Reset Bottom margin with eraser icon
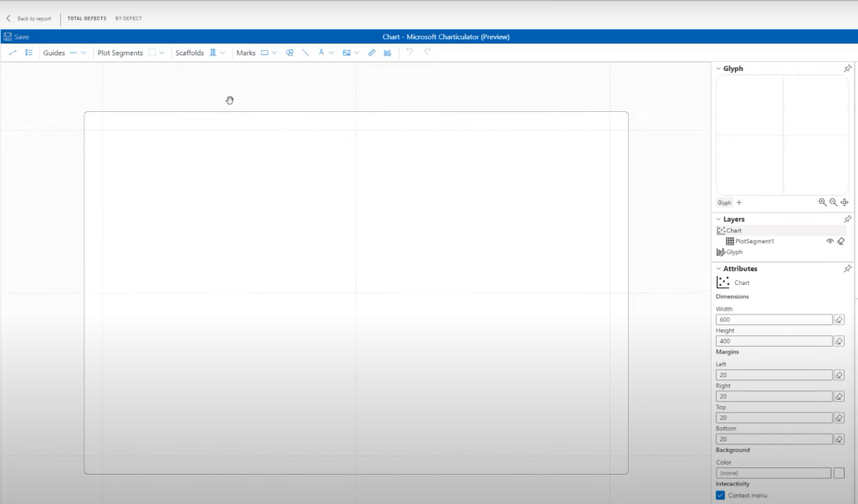This screenshot has height=504, width=858. coord(839,439)
